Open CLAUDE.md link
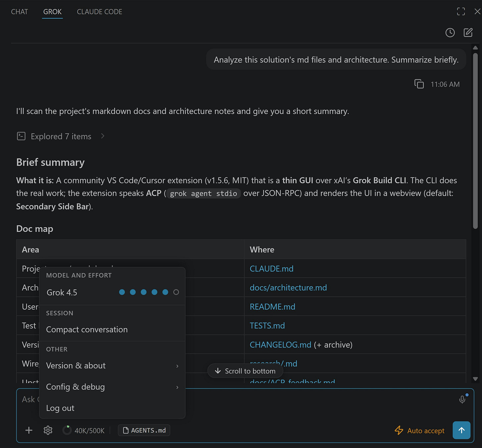 (x=271, y=269)
